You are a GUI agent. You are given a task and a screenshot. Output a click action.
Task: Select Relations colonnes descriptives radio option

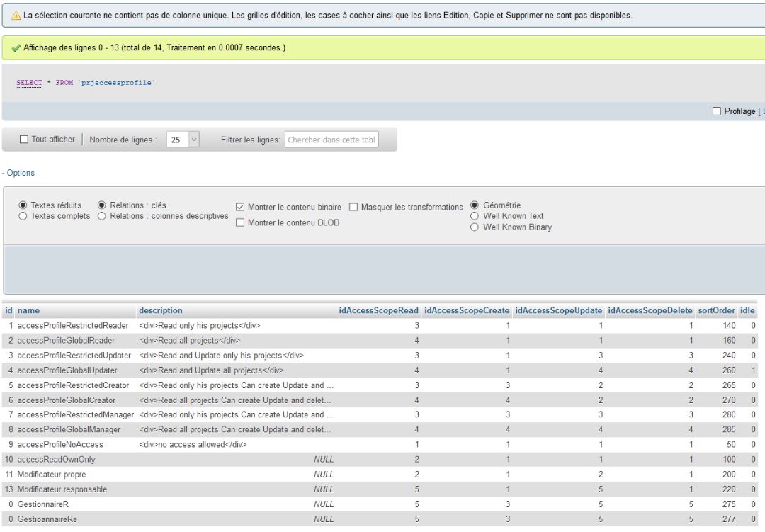(x=102, y=216)
